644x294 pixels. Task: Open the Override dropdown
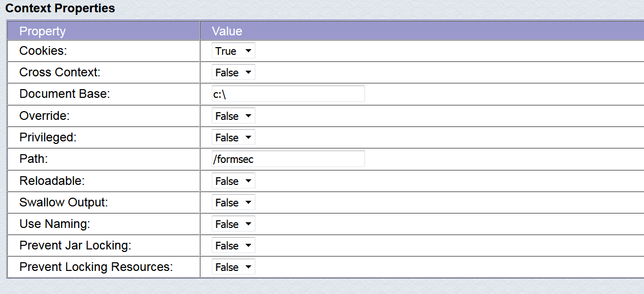click(233, 116)
